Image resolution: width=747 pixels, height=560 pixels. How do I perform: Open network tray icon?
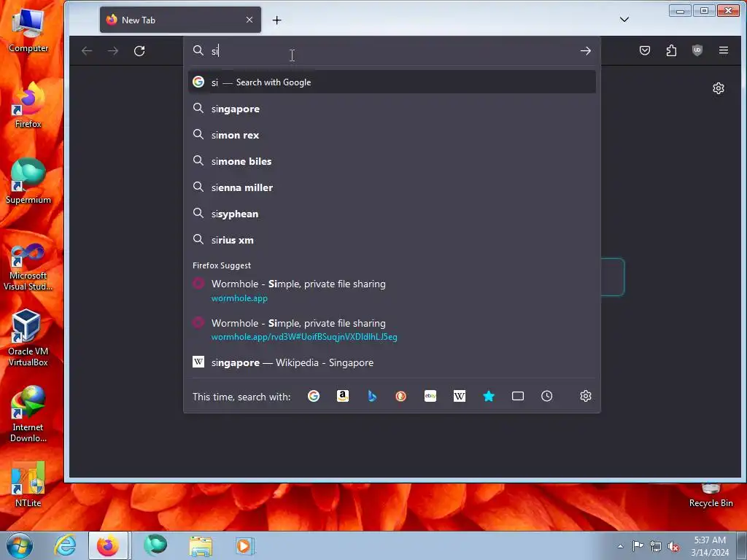point(656,546)
